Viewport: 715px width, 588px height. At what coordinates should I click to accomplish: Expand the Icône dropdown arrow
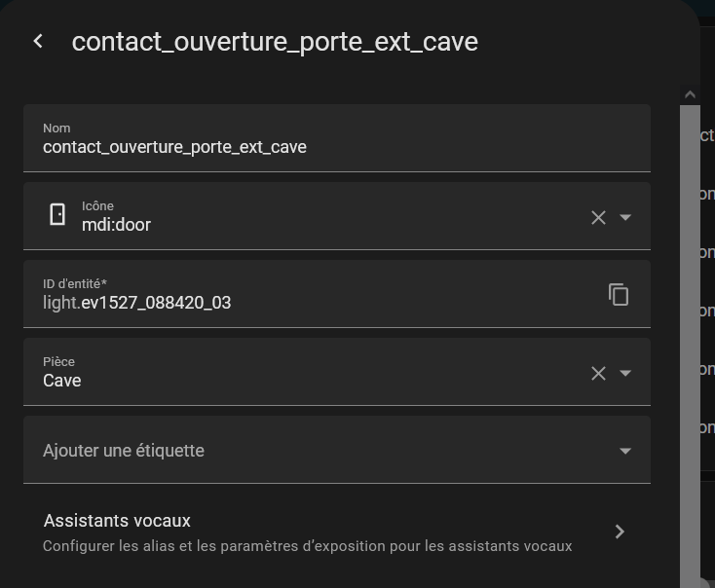[625, 217]
